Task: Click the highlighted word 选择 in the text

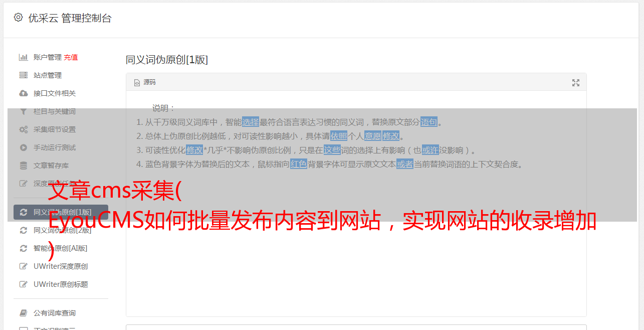Action: pos(251,122)
